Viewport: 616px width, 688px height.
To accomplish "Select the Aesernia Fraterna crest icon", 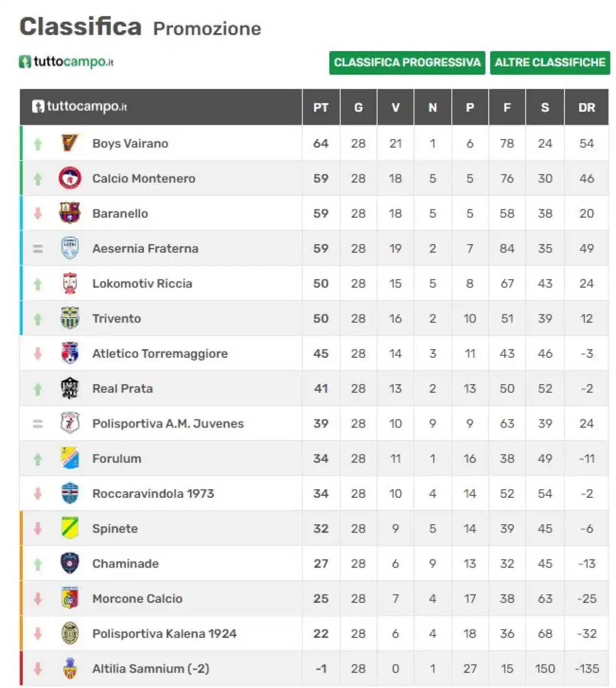I will click(70, 248).
